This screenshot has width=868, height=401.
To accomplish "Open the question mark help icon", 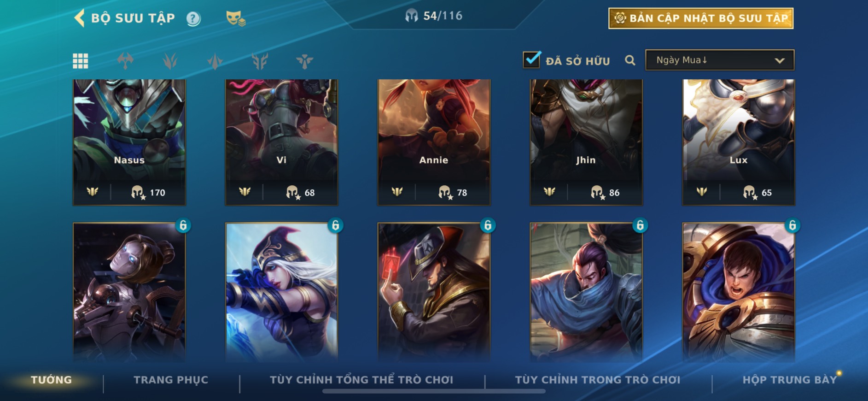I will 193,18.
